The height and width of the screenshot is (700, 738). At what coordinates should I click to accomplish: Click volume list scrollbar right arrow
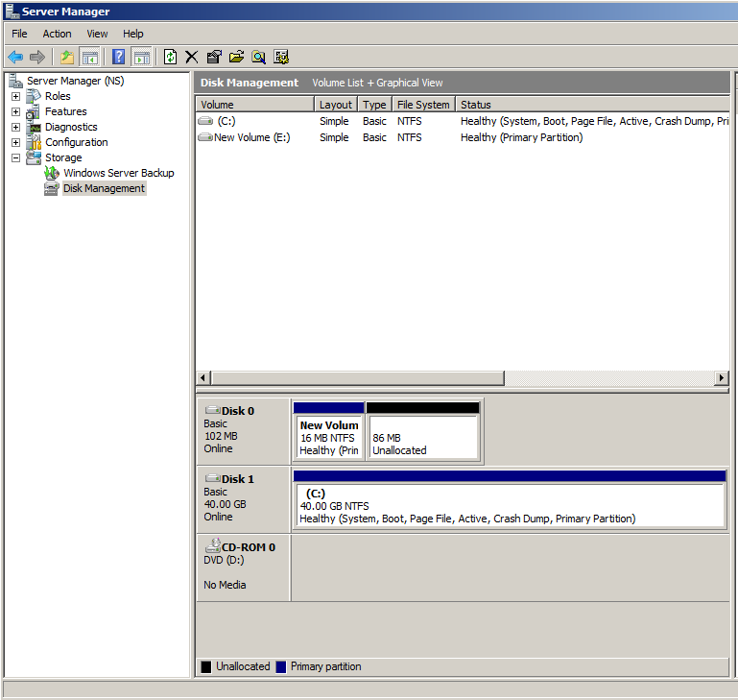722,377
